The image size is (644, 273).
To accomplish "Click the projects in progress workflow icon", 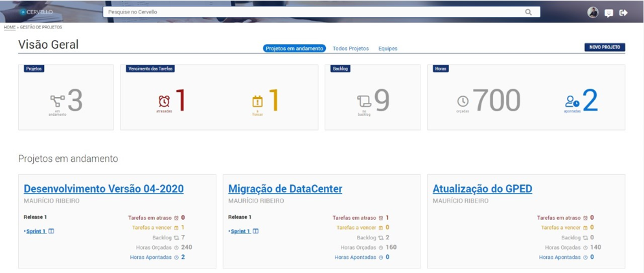I will coord(57,101).
